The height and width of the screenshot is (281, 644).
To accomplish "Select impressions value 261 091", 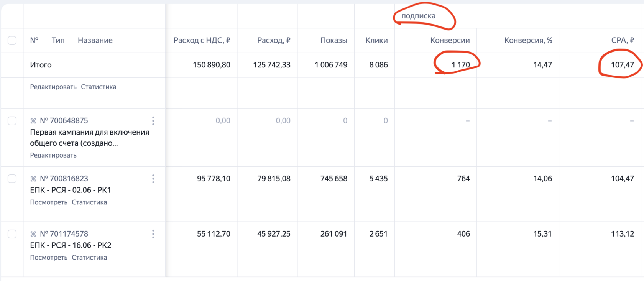I will (x=334, y=234).
